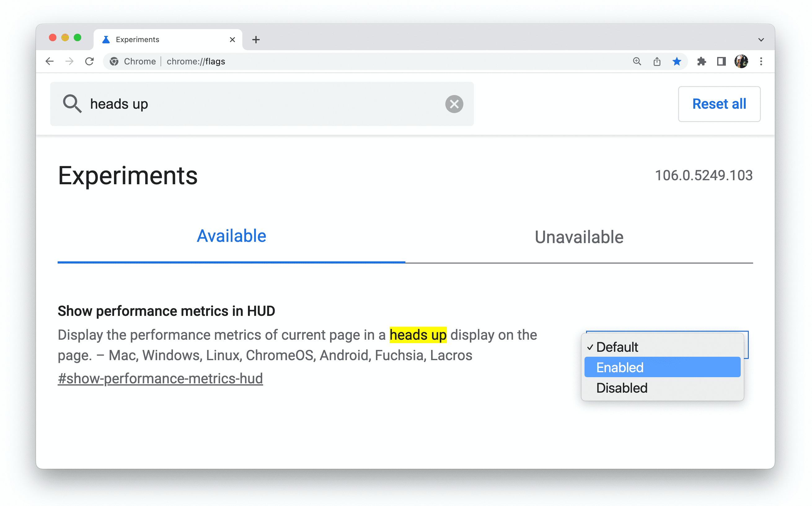The height and width of the screenshot is (506, 812).
Task: Click the bookmark star icon
Action: click(676, 61)
